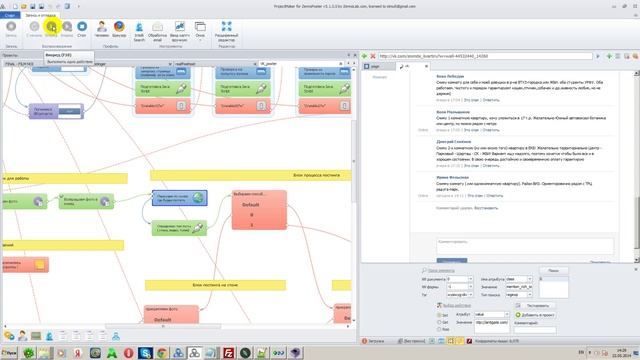Viewport: 640px width, 360px height.
Task: Click the value field with member text
Action: tap(519, 287)
